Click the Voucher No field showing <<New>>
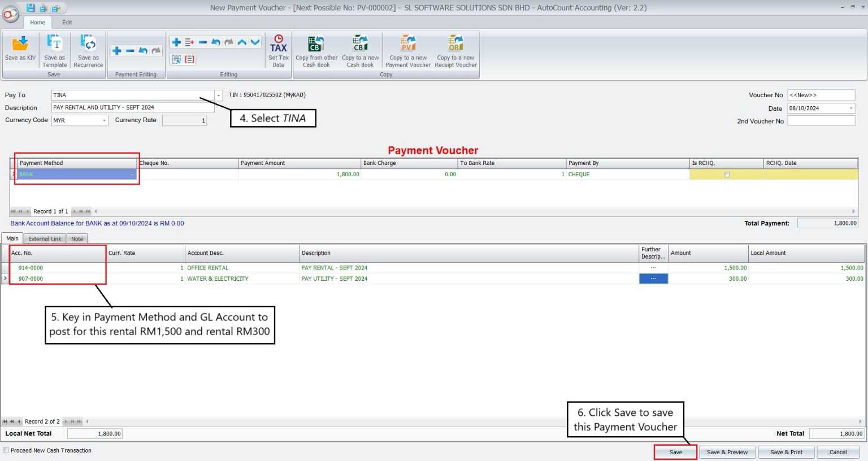The height and width of the screenshot is (461, 868). pos(821,95)
